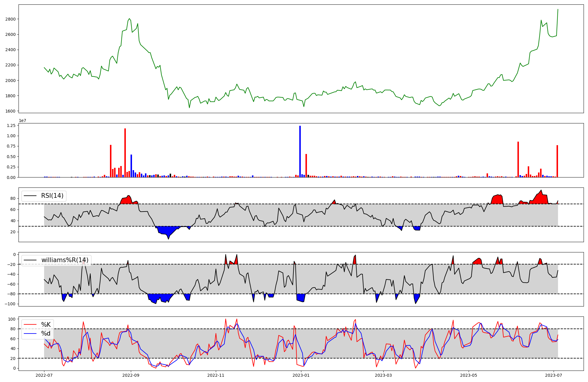Screen dimensions: 588x382
Task: Click the 1e7 scale label above volume axis
Action: (22, 121)
